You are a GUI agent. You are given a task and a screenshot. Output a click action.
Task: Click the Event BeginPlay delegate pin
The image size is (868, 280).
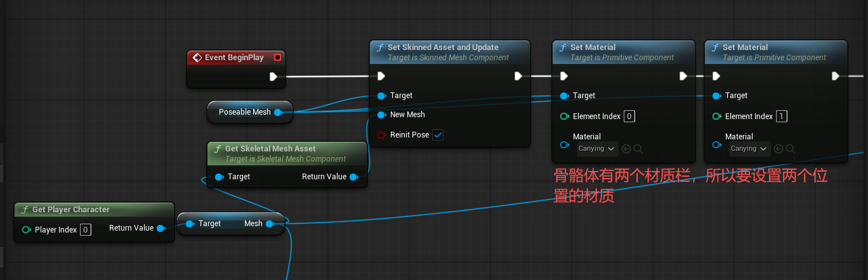(277, 58)
